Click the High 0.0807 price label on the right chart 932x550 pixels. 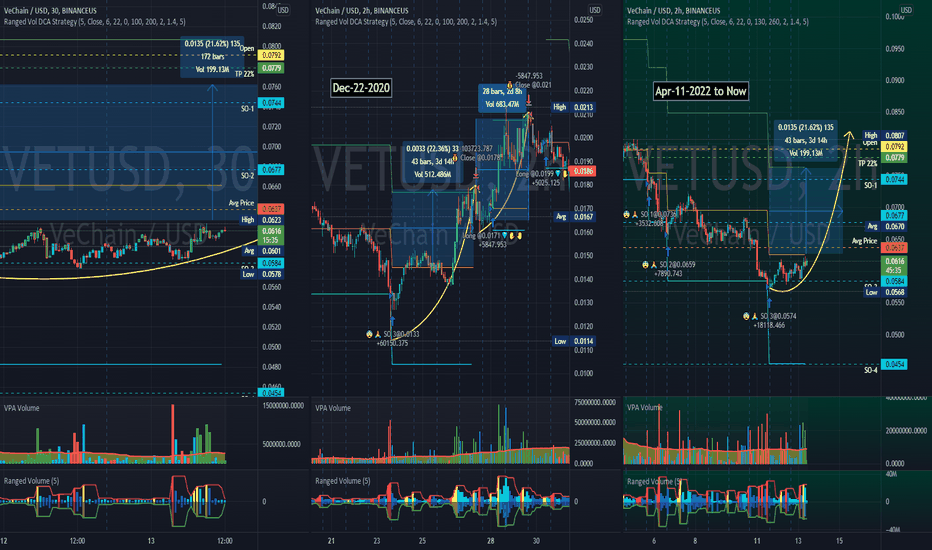(895, 136)
